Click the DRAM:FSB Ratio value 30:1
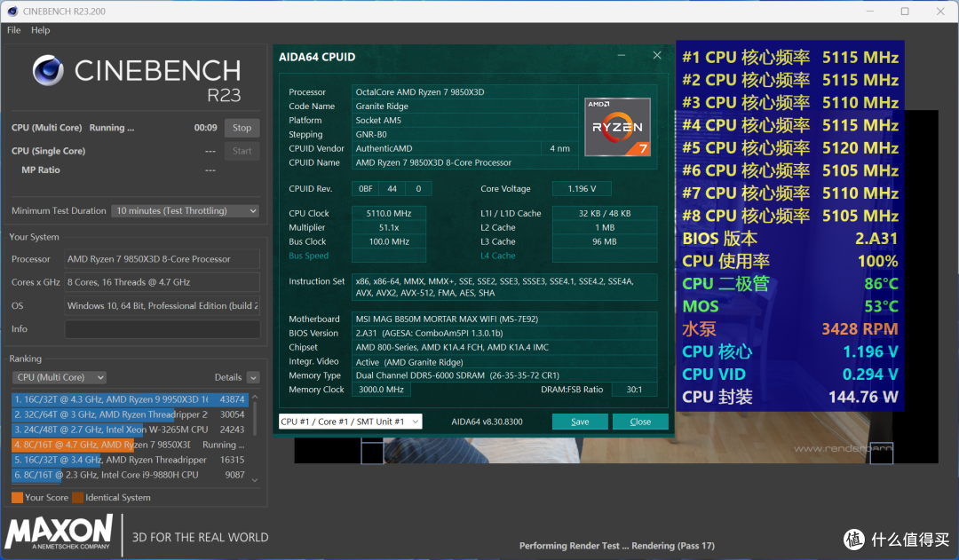This screenshot has height=560, width=959. (x=634, y=390)
